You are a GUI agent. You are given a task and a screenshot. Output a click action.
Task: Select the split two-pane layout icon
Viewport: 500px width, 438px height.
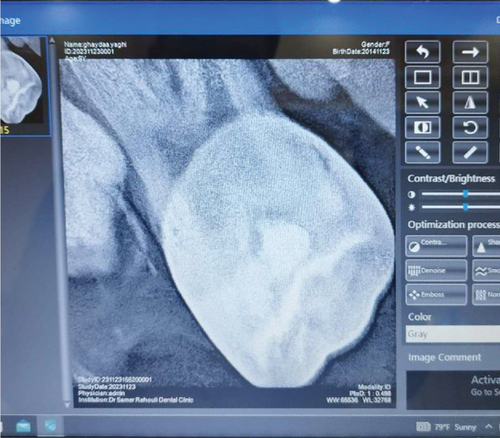470,77
